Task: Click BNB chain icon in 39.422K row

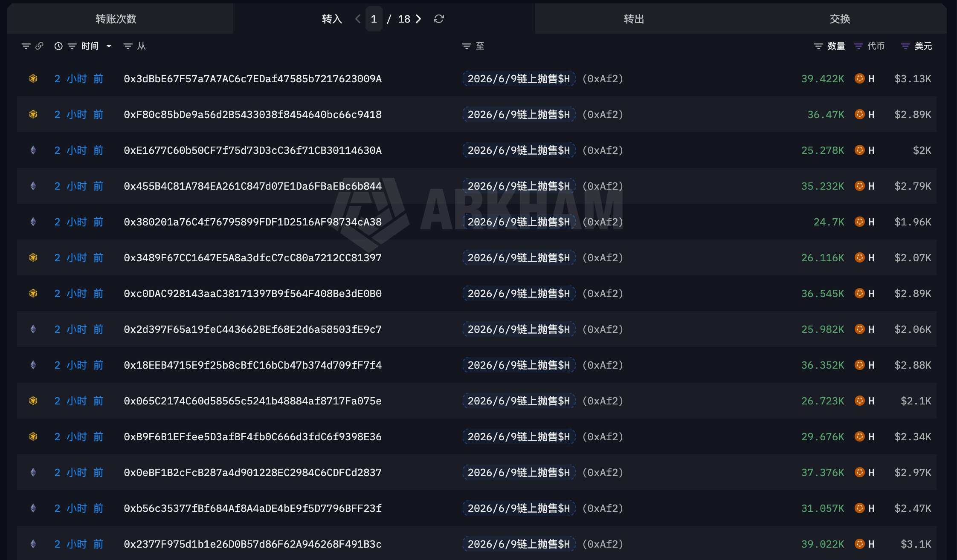Action: [x=33, y=78]
